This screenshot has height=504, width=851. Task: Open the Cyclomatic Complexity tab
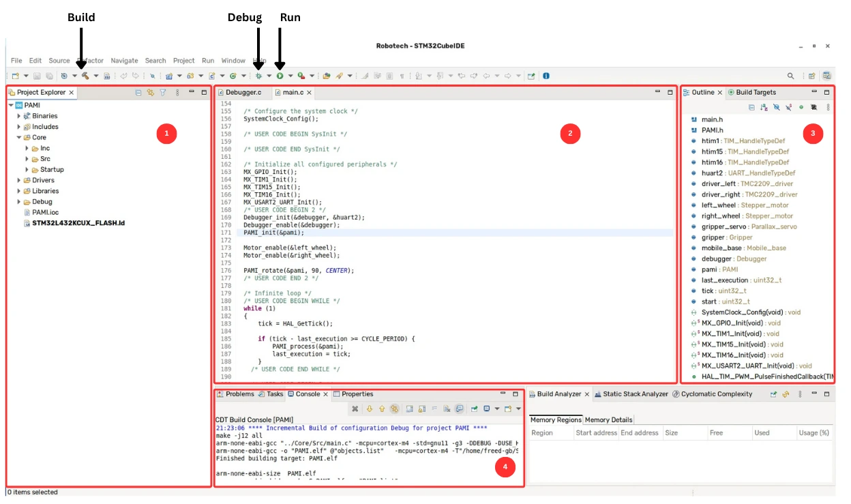[x=712, y=394]
